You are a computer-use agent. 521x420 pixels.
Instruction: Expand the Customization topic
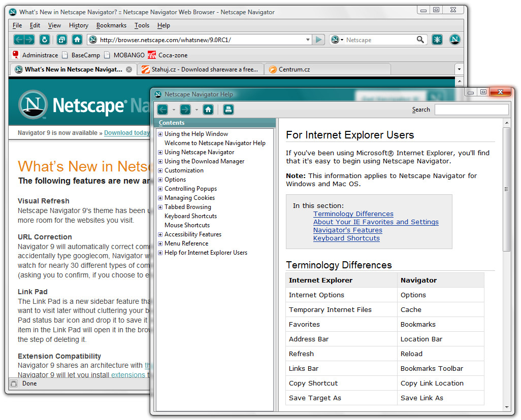160,170
